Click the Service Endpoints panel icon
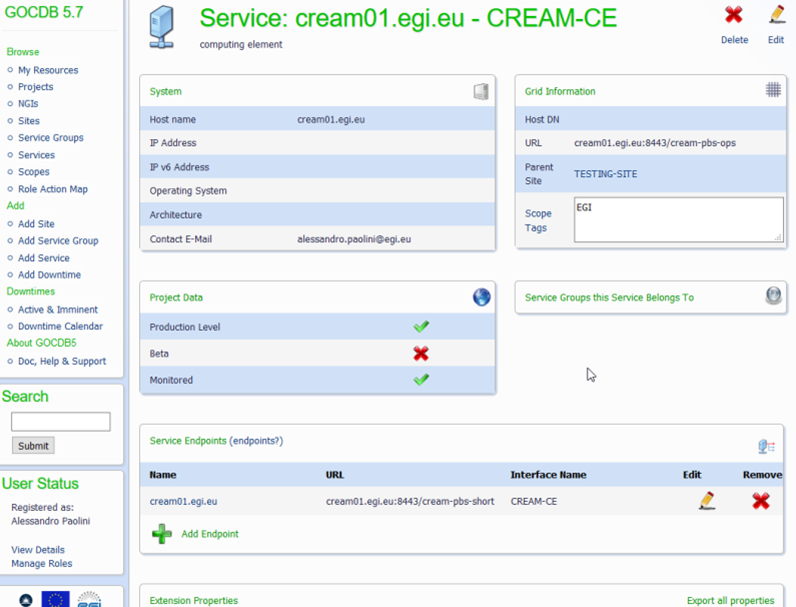 [x=767, y=447]
